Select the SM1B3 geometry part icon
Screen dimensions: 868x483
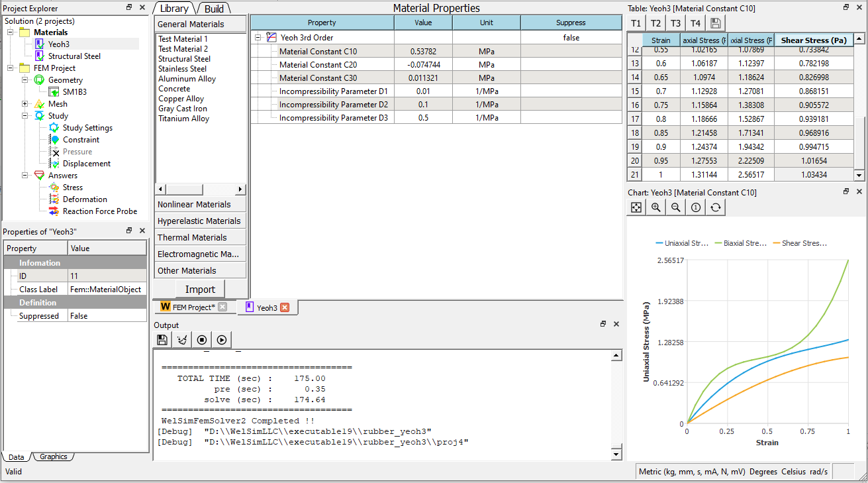point(54,92)
